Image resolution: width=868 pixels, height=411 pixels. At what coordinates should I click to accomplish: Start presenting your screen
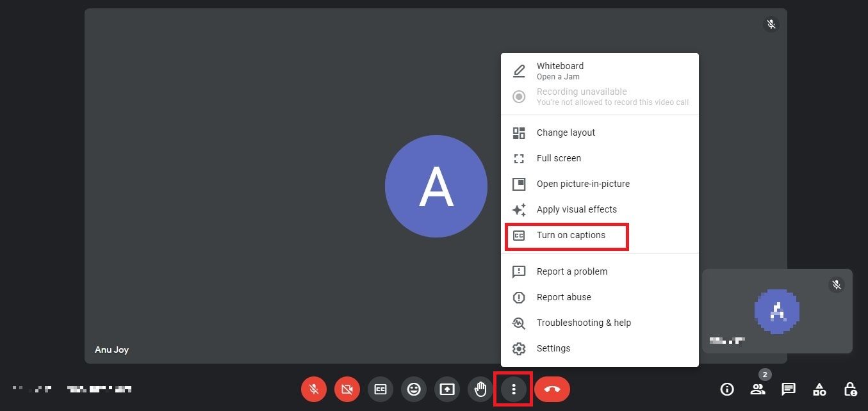point(446,389)
